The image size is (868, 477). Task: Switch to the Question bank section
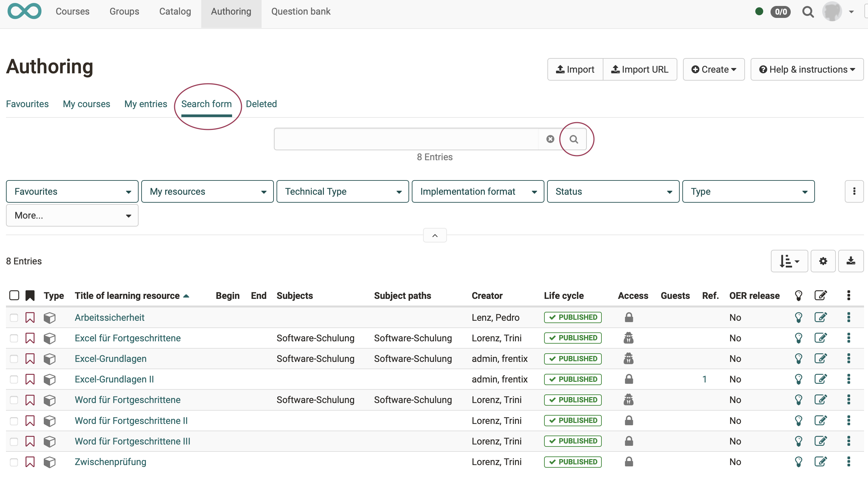pos(301,11)
